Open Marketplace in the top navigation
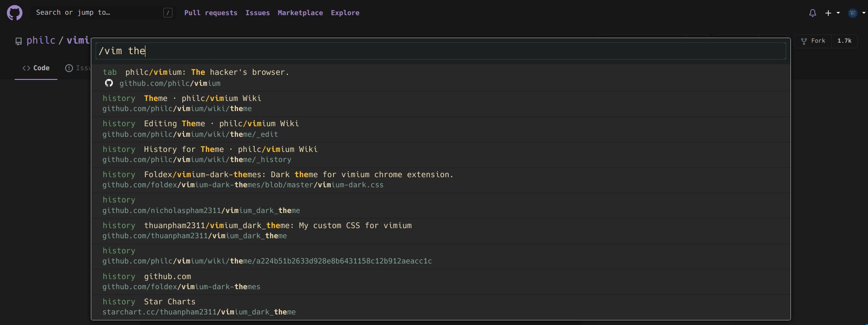Image resolution: width=868 pixels, height=325 pixels. click(x=300, y=13)
